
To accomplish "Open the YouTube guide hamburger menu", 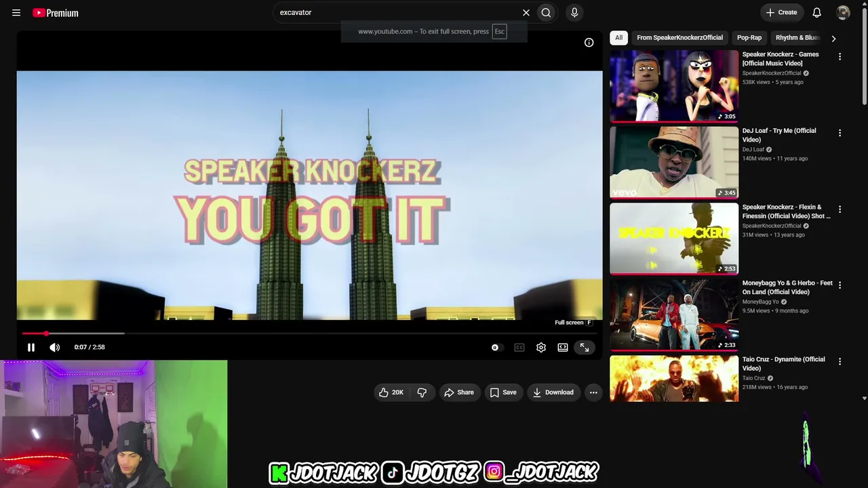I will pos(16,13).
